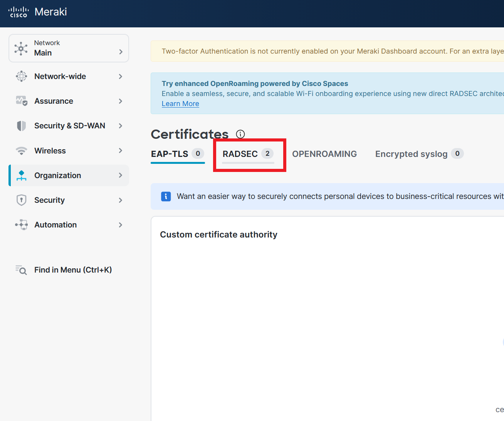Click the 'Try enhanced OpenRoaming' heading
This screenshot has width=504, height=421.
click(x=255, y=84)
